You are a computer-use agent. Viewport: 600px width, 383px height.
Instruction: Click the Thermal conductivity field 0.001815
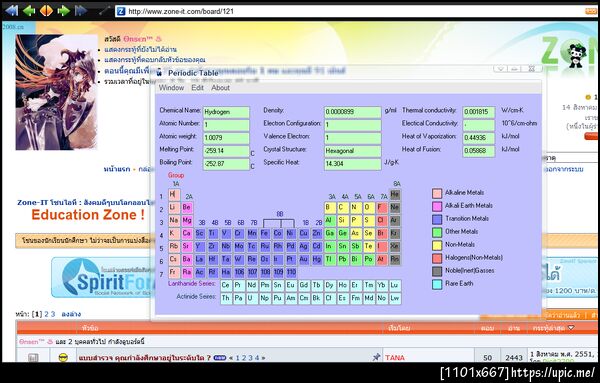pyautogui.click(x=479, y=112)
